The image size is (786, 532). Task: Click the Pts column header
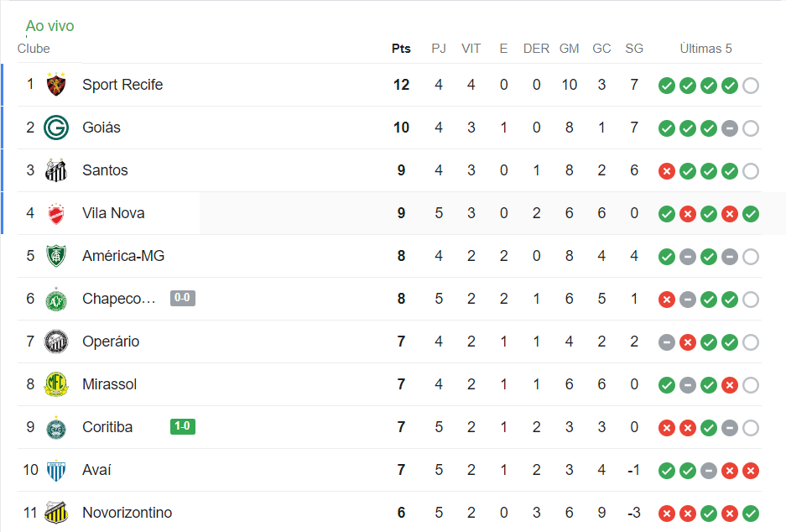[401, 49]
